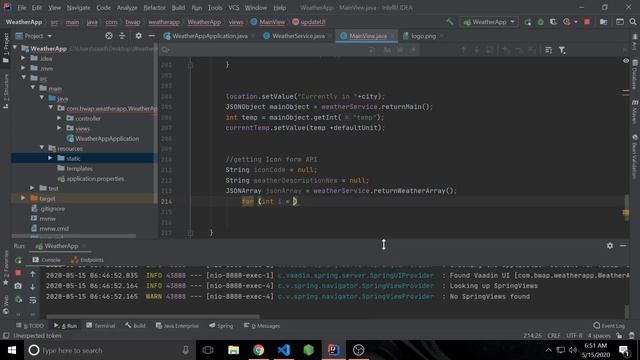Open File Explorer from the taskbar
This screenshot has width=640, height=360.
point(233,350)
